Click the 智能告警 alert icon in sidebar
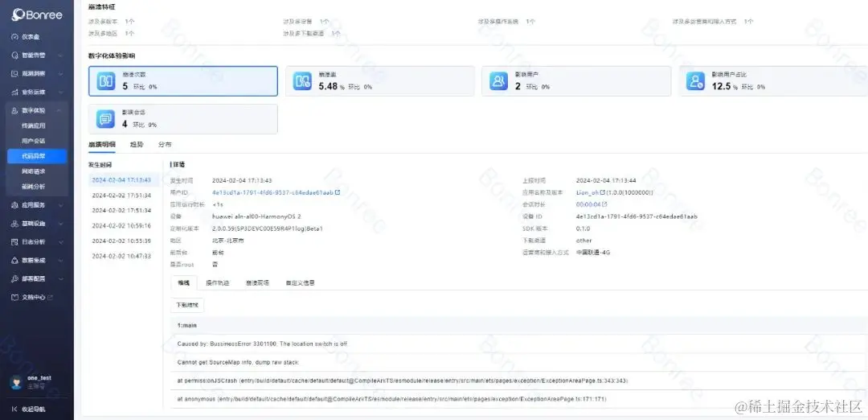This screenshot has height=420, width=868. coord(15,56)
